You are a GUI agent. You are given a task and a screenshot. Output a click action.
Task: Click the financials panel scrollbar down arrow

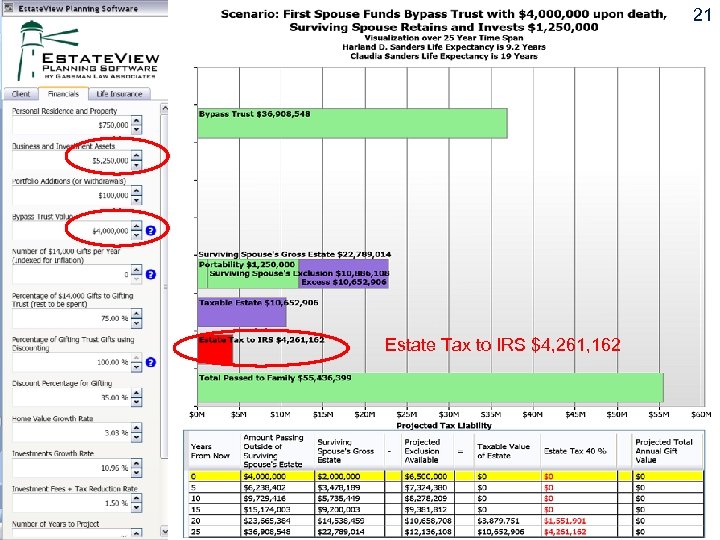pyautogui.click(x=164, y=531)
